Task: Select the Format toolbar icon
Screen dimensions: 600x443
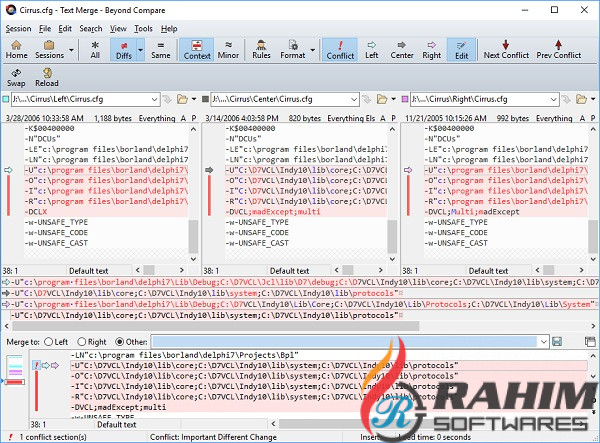Action: pos(293,50)
